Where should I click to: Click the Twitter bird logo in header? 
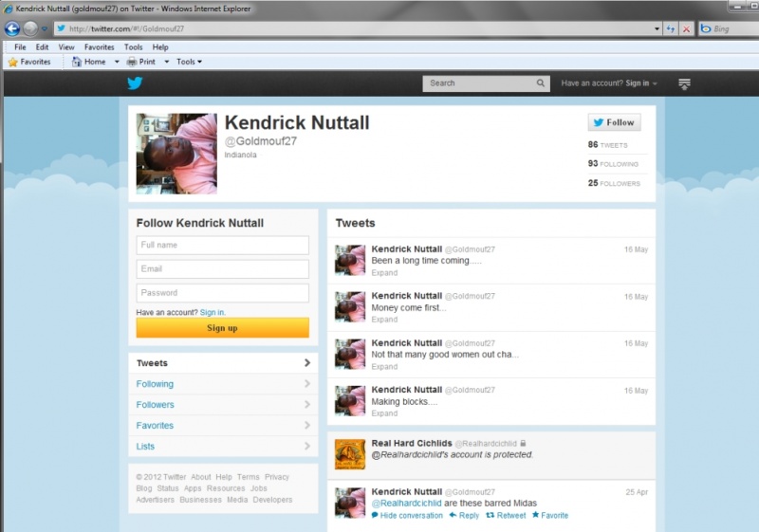[135, 83]
